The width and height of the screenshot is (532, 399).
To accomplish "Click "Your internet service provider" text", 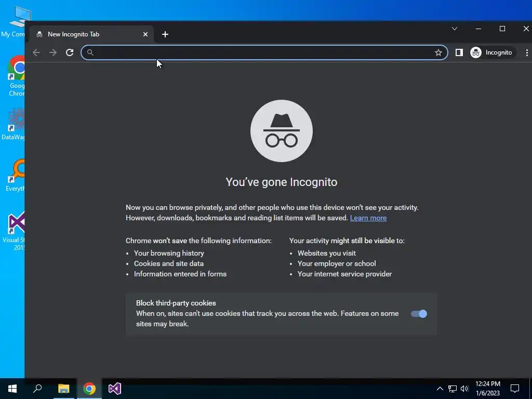I will pos(345,274).
